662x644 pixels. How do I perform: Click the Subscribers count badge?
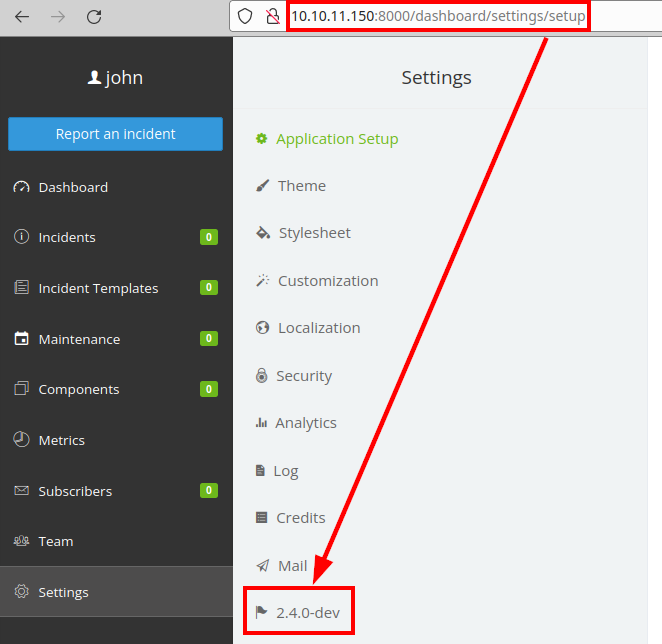[x=209, y=490]
